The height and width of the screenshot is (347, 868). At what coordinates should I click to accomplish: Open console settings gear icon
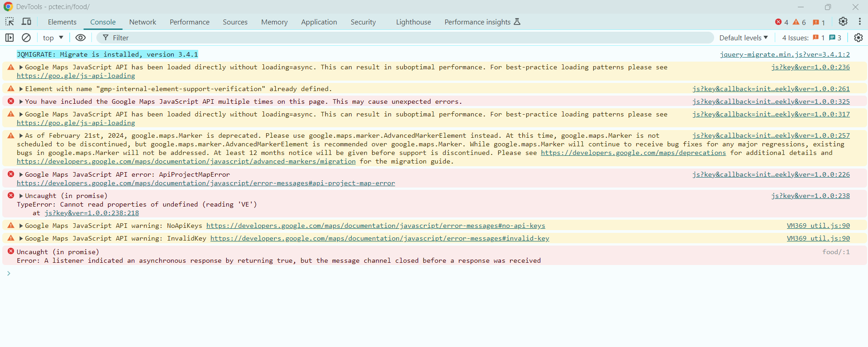click(858, 38)
